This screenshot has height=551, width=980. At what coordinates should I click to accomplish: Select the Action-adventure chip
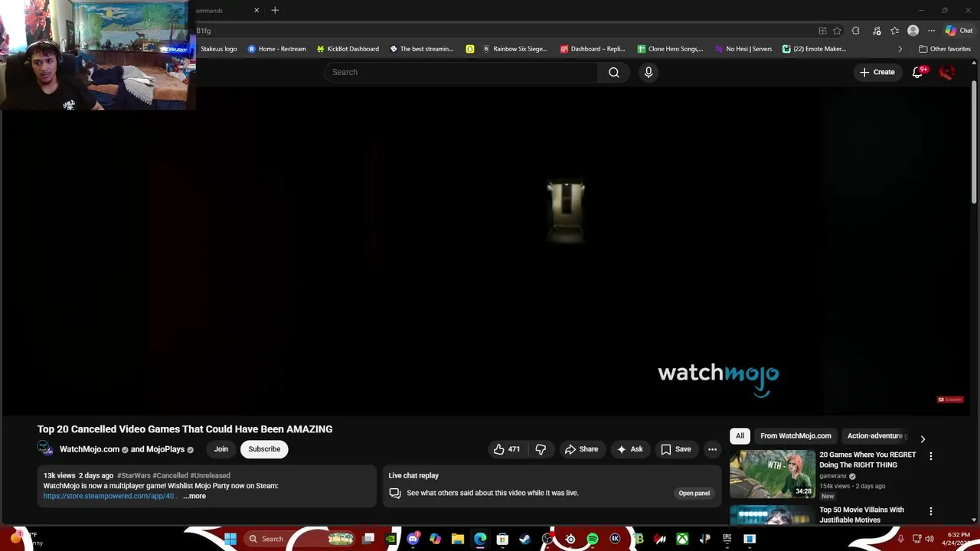[875, 435]
